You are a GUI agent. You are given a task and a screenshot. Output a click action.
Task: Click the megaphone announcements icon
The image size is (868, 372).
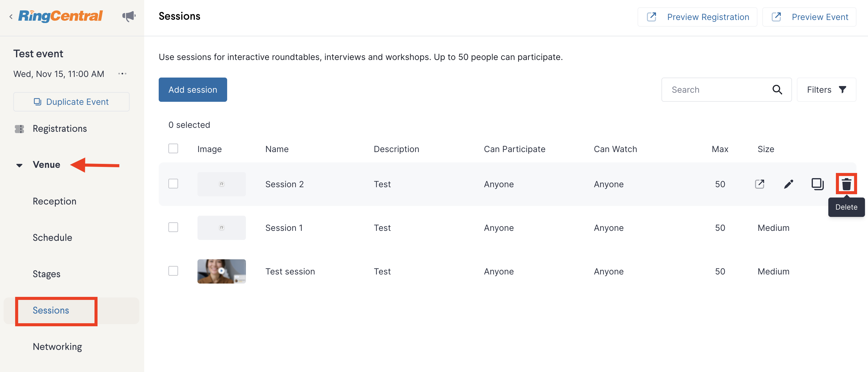[x=129, y=16]
